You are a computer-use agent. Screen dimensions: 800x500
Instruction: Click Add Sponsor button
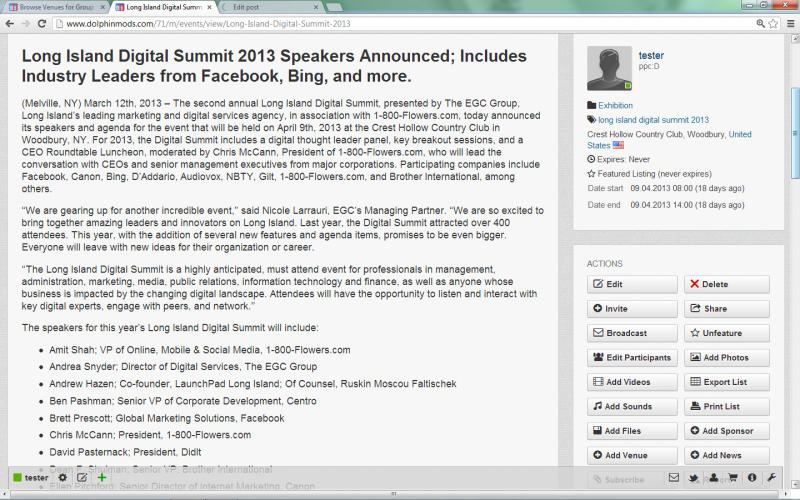(x=727, y=431)
